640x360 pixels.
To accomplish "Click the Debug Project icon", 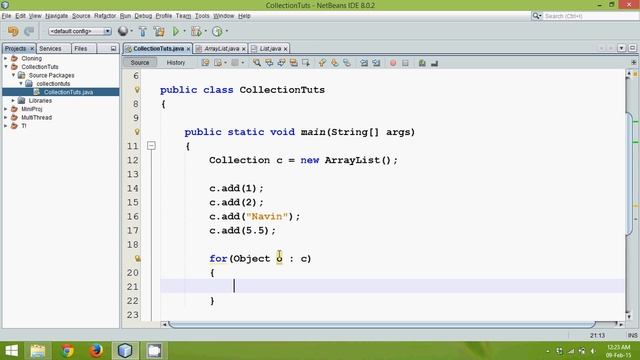I will (x=196, y=31).
